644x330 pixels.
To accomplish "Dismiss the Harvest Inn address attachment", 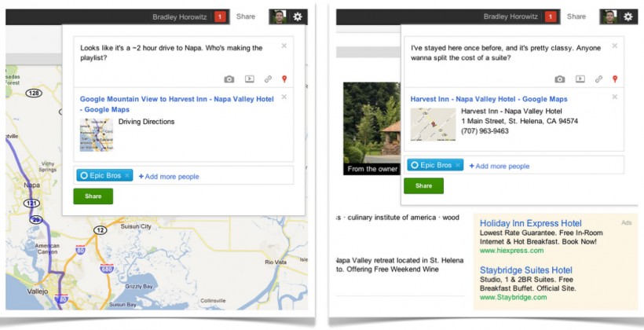I will tap(614, 97).
